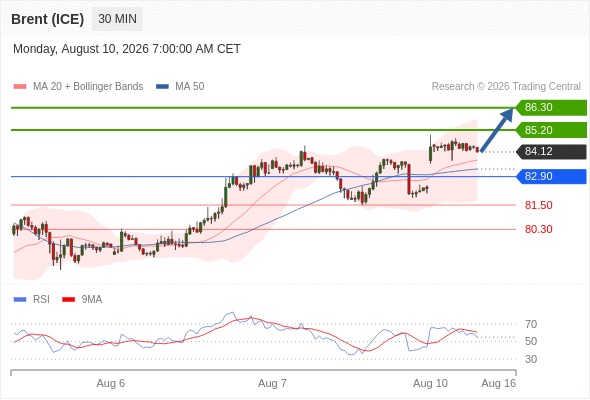Click the Monday, August 10 timestamp text
This screenshot has width=590, height=400.
[x=127, y=49]
